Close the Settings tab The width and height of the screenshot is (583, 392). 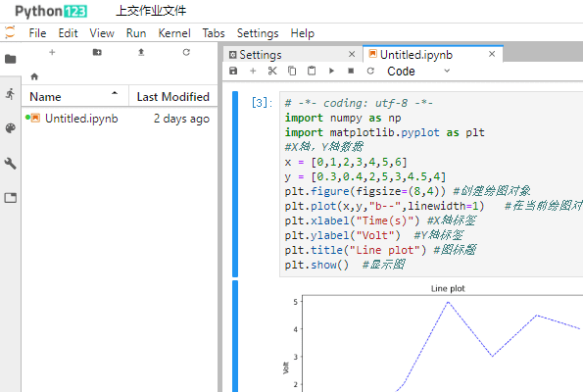click(352, 54)
